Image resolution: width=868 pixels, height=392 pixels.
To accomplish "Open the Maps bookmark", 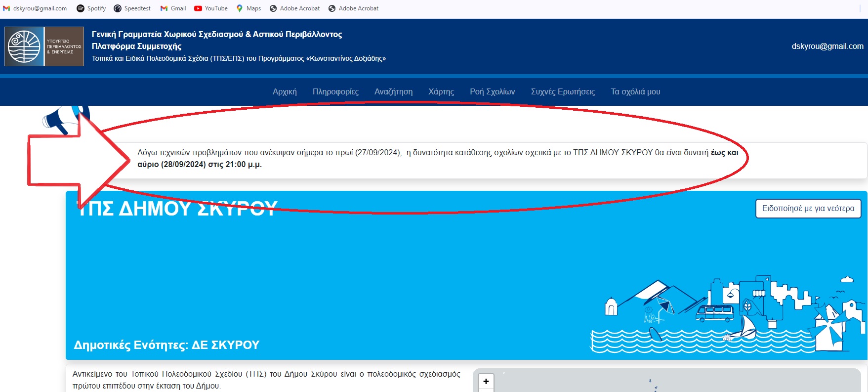I will tap(248, 8).
